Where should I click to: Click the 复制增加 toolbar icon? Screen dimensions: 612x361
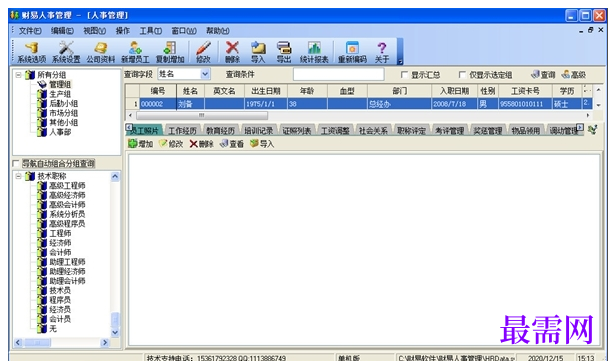tap(170, 52)
